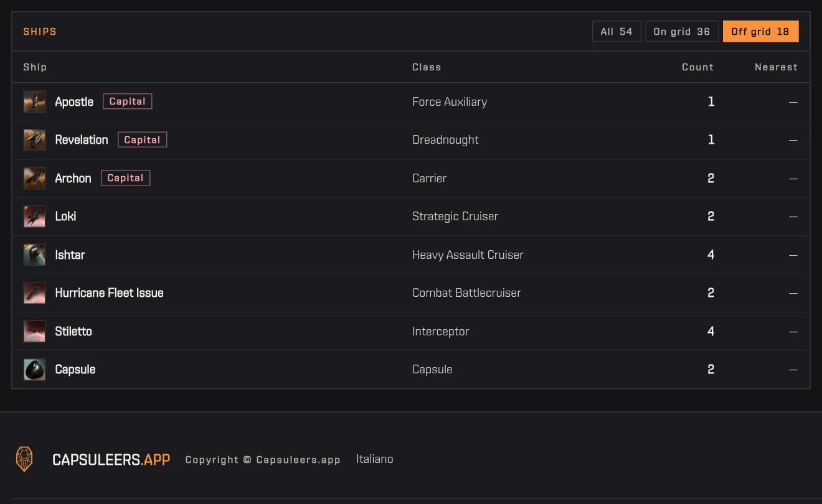The width and height of the screenshot is (822, 504).
Task: Click the Ishtar ship icon
Action: (34, 254)
